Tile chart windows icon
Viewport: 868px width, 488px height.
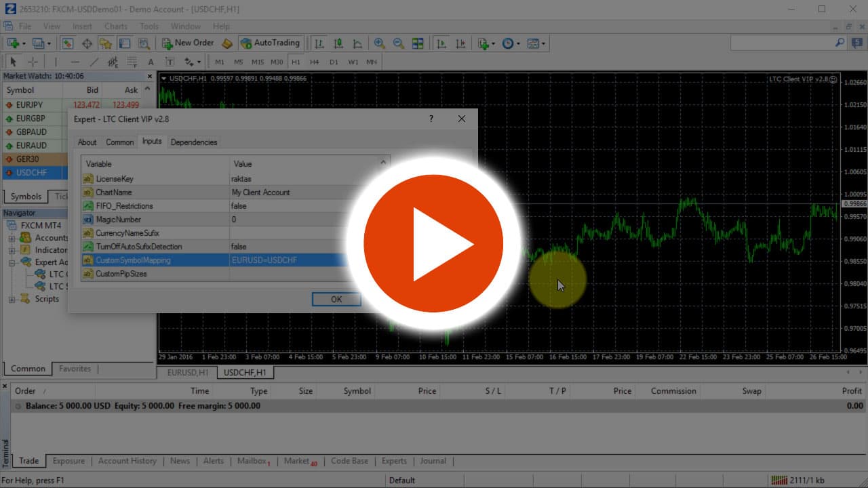418,43
